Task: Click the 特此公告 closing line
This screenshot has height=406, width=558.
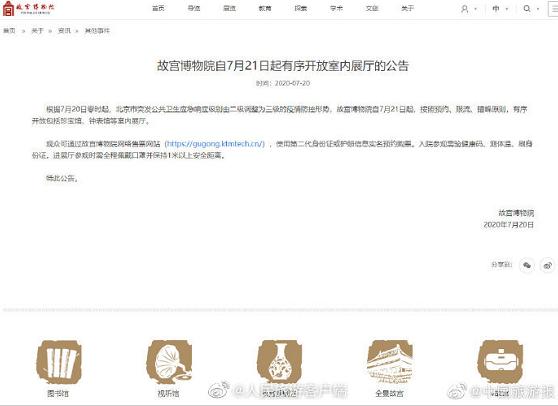Action: pyautogui.click(x=62, y=178)
